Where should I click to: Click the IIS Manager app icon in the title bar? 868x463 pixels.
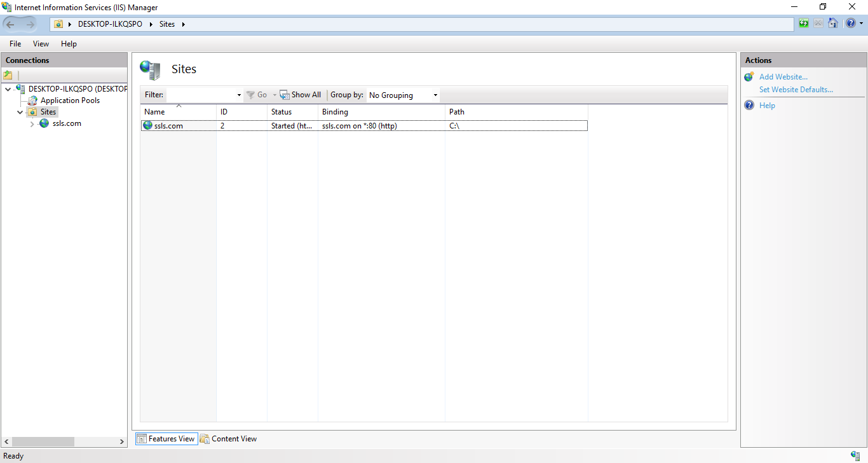point(7,7)
